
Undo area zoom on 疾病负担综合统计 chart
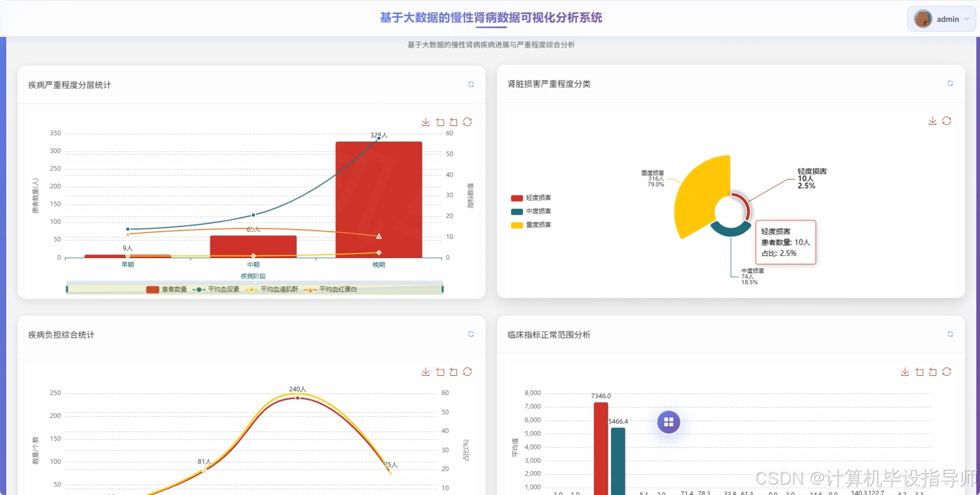[x=453, y=372]
